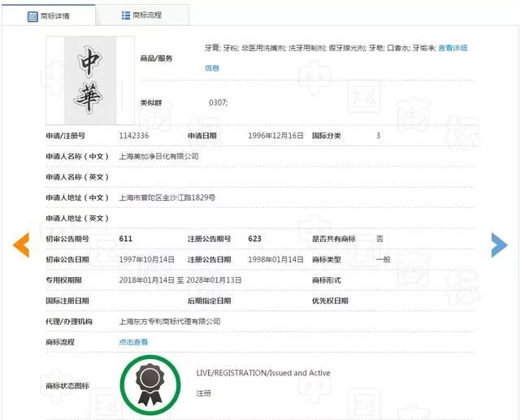The height and width of the screenshot is (420, 520).
Task: Select preliminary announcement issue 611
Action: coord(126,239)
